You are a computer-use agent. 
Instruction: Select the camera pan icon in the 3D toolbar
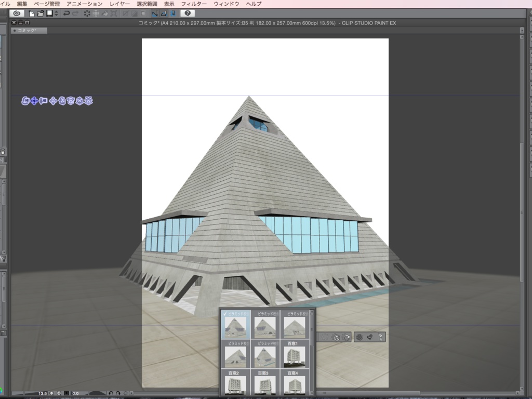point(34,102)
